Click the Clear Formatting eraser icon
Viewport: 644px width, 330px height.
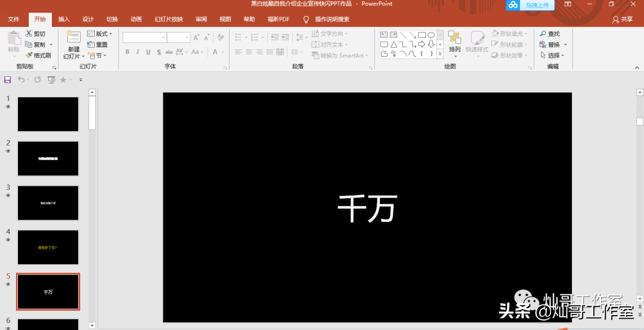click(x=221, y=38)
